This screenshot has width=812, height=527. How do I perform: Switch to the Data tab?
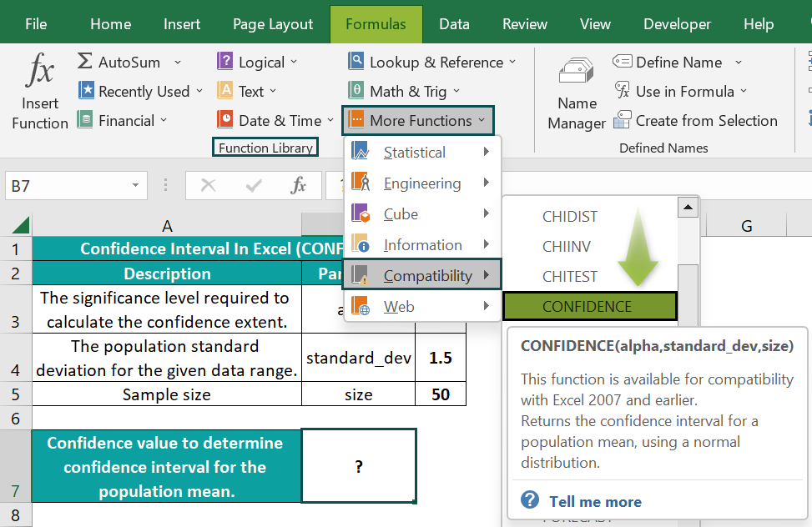point(454,24)
